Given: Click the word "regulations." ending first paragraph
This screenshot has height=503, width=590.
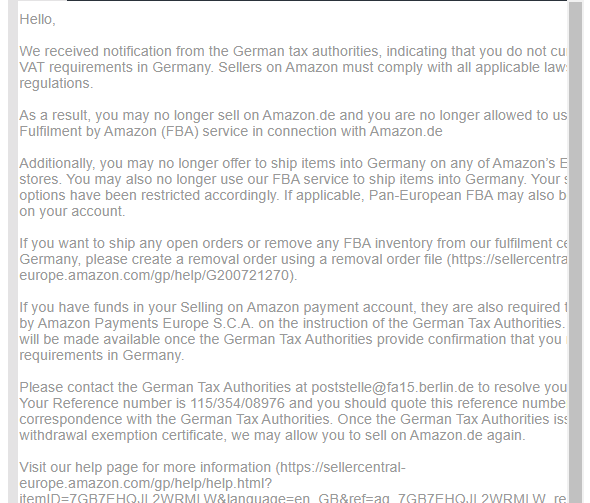Looking at the screenshot, I should (x=56, y=84).
